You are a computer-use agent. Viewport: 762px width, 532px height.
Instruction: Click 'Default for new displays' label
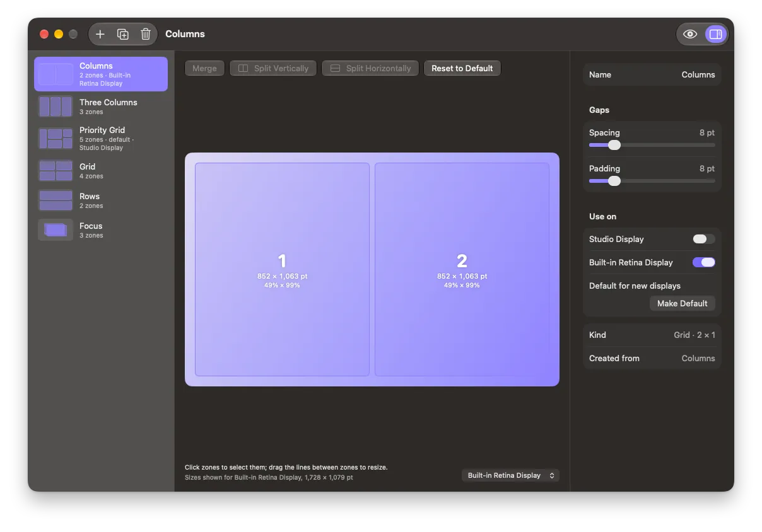coord(635,286)
